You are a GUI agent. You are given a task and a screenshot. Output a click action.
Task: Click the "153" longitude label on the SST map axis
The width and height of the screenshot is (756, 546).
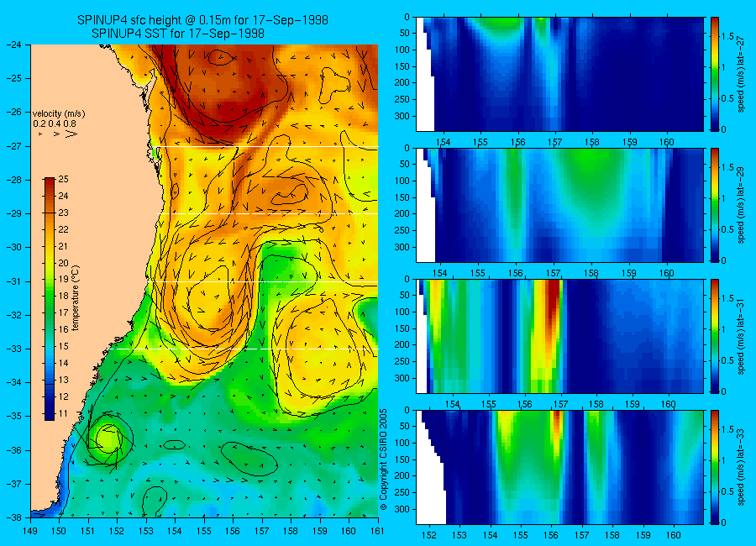tap(146, 531)
